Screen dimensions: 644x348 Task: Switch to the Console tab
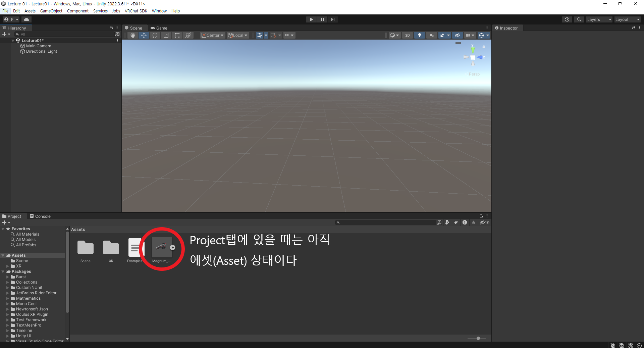point(40,216)
